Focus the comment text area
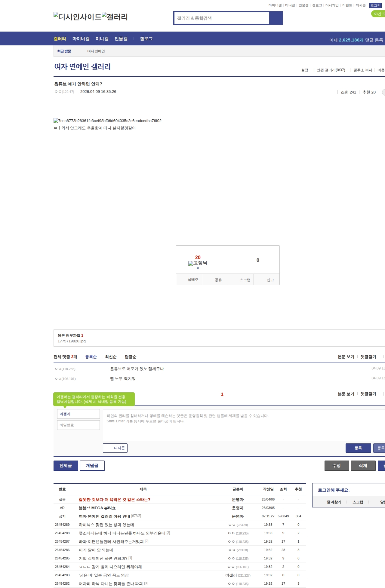 (x=244, y=425)
